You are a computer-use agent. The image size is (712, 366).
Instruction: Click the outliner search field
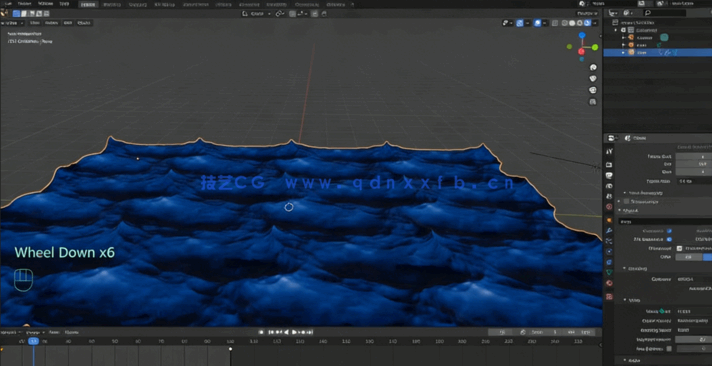tap(664, 13)
